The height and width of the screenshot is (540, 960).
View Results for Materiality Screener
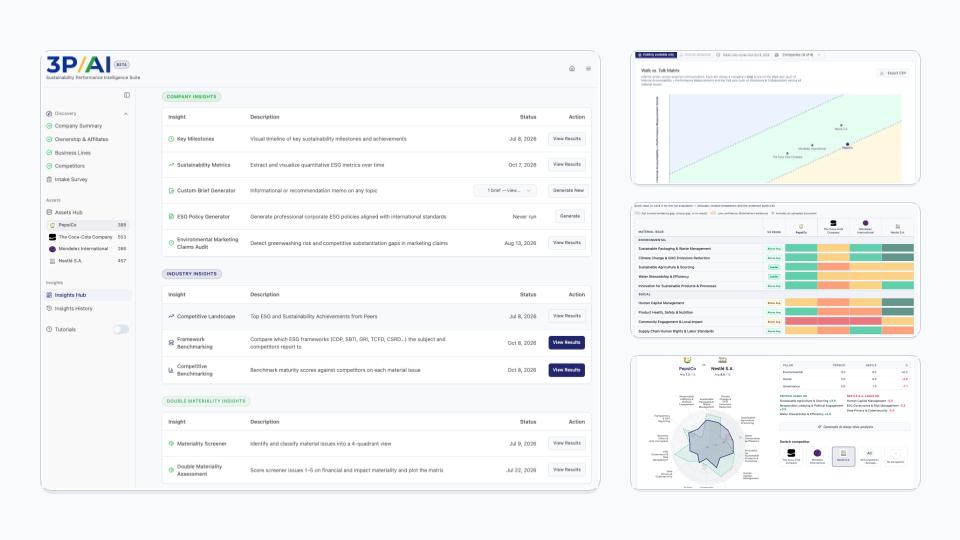pos(566,443)
